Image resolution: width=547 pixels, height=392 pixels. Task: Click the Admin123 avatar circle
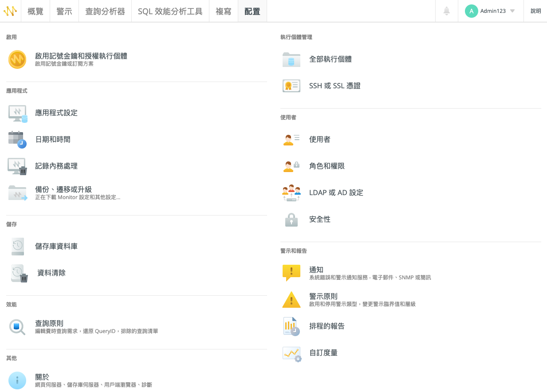pos(471,11)
